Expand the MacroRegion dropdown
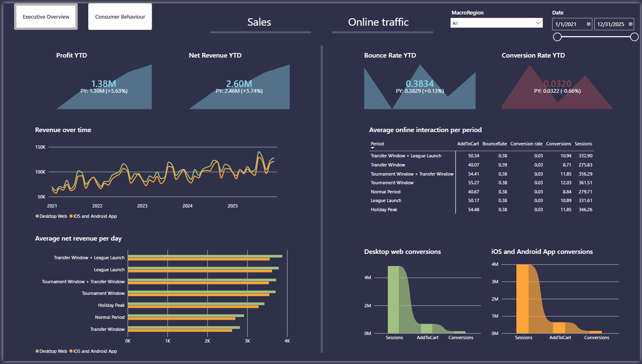The width and height of the screenshot is (642, 364). (x=497, y=23)
